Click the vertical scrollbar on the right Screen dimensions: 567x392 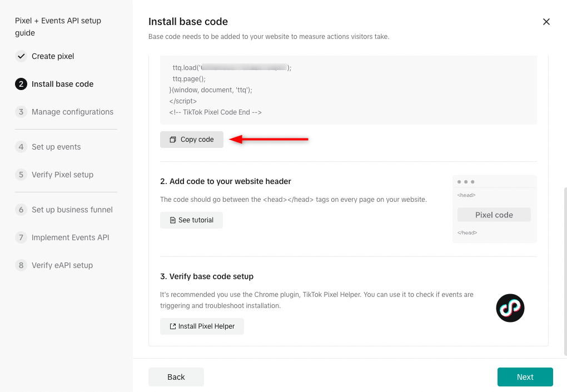click(x=565, y=271)
